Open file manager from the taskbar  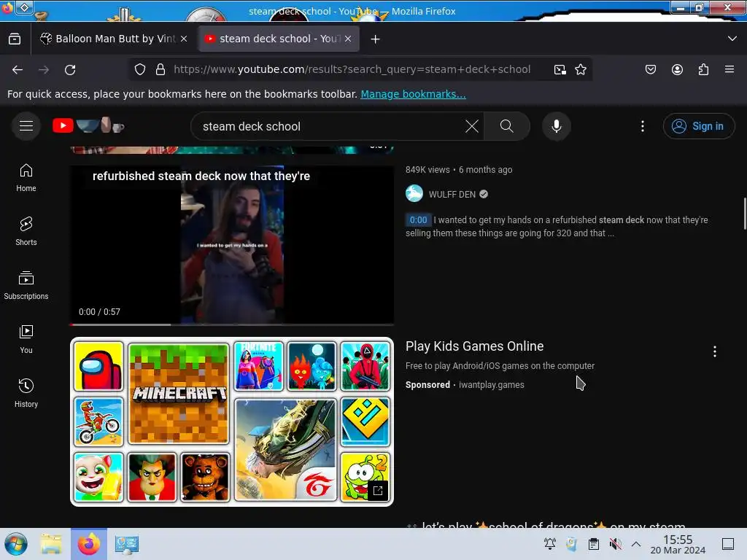point(51,544)
